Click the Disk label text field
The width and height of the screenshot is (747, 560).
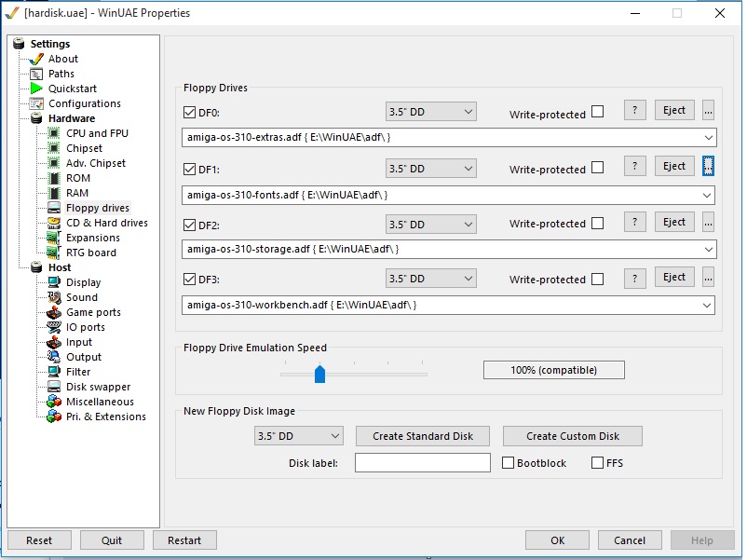[423, 463]
